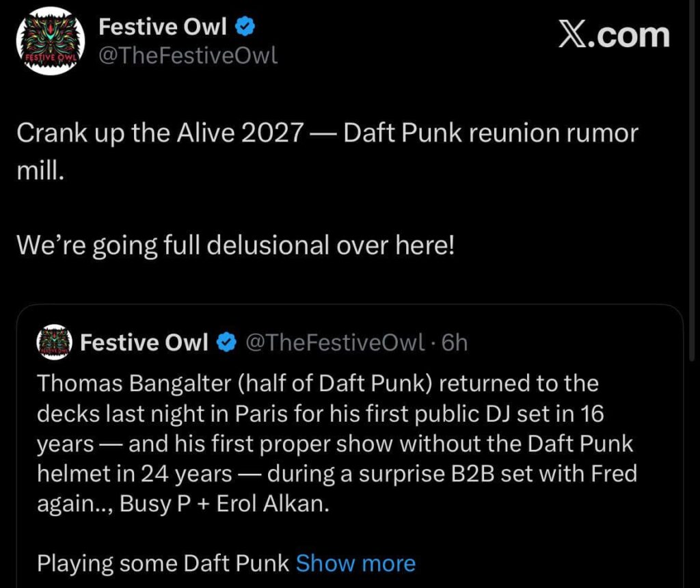This screenshot has width=700, height=588.
Task: Click the blue verified badge beside the top name
Action: 245,27
